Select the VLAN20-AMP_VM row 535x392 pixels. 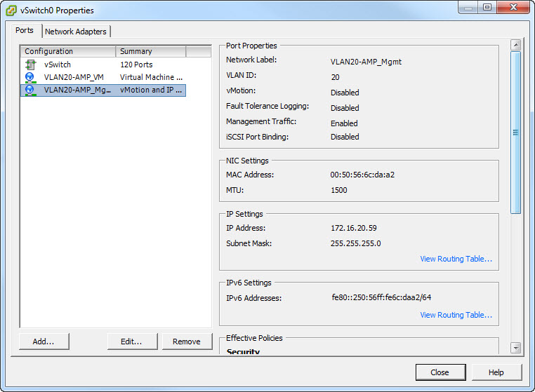click(x=103, y=77)
